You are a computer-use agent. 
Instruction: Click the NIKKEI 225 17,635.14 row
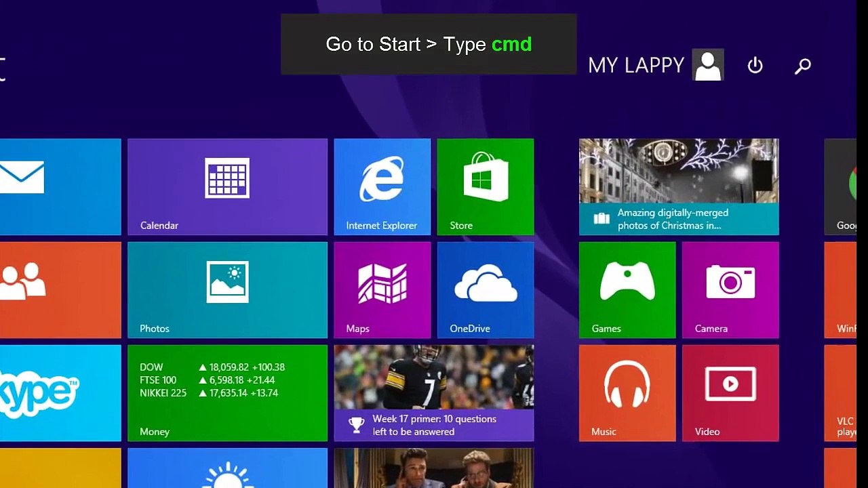tap(209, 393)
